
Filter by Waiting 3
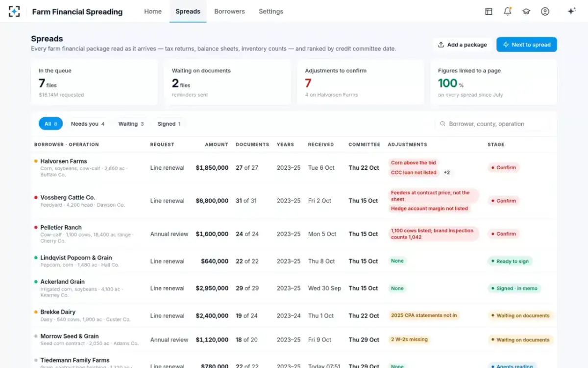[131, 124]
